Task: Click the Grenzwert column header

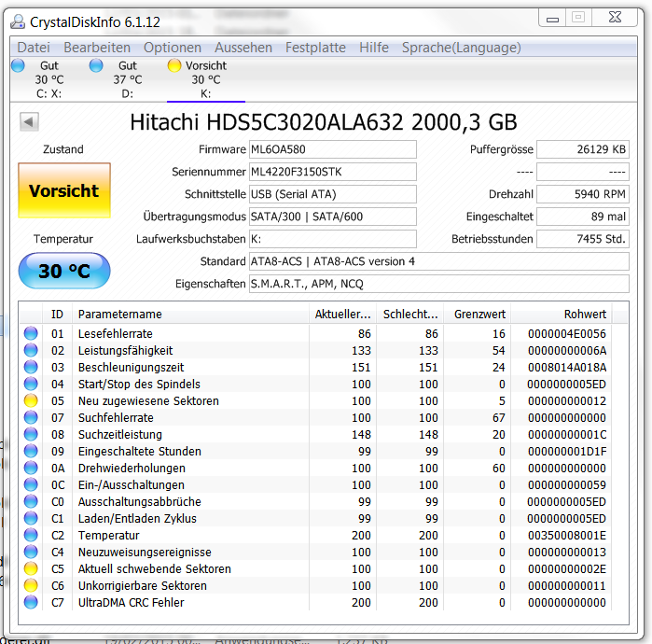Action: point(478,315)
